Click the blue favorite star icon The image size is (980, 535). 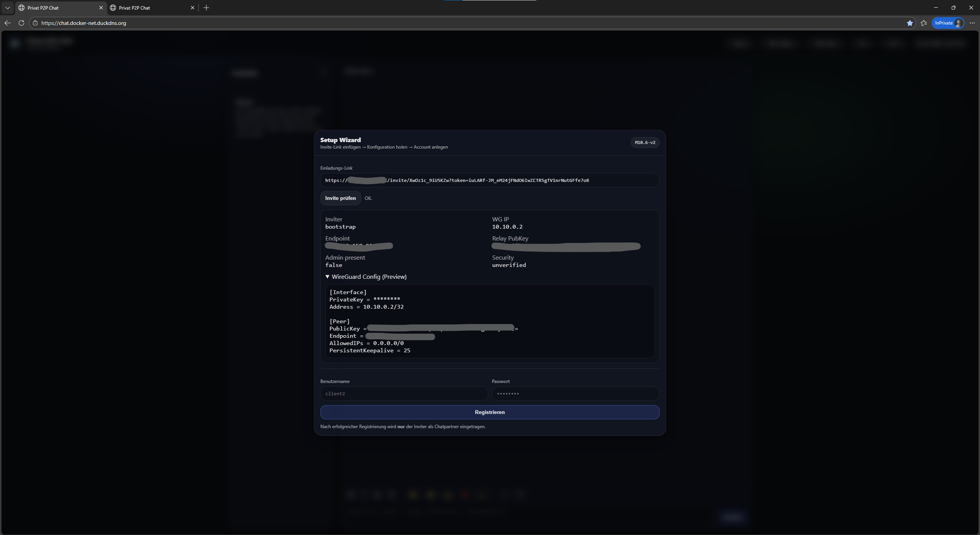click(910, 23)
